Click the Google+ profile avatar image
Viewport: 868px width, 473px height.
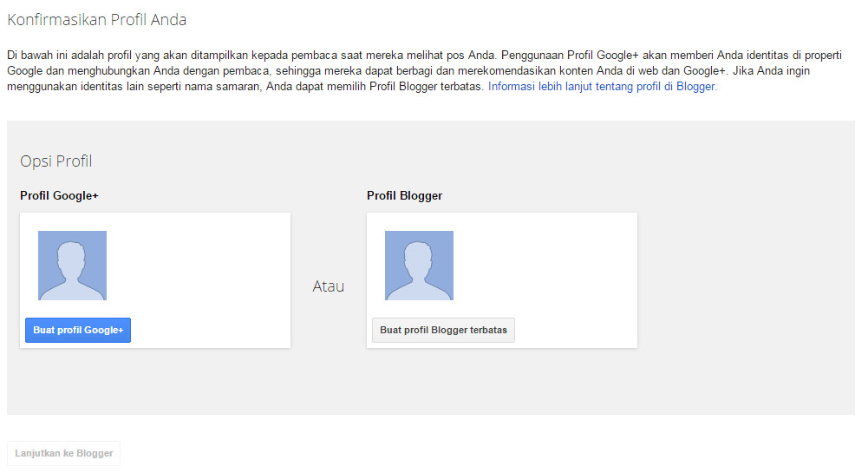[73, 266]
